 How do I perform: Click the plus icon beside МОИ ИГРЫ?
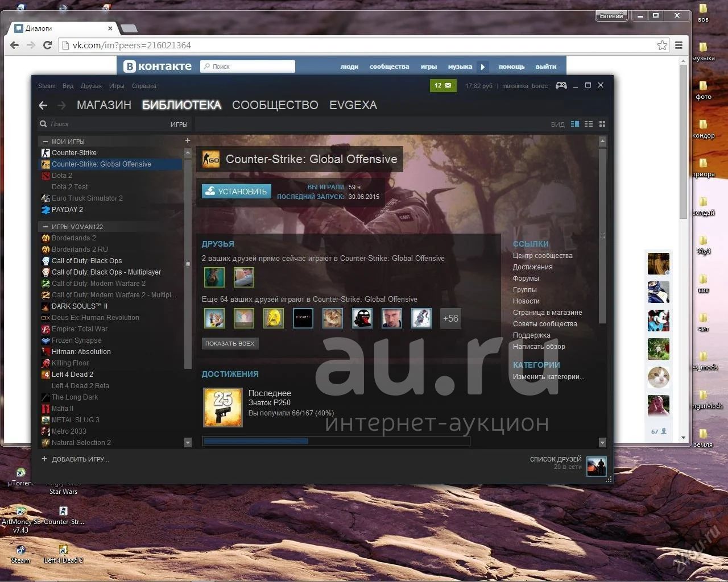pos(188,140)
